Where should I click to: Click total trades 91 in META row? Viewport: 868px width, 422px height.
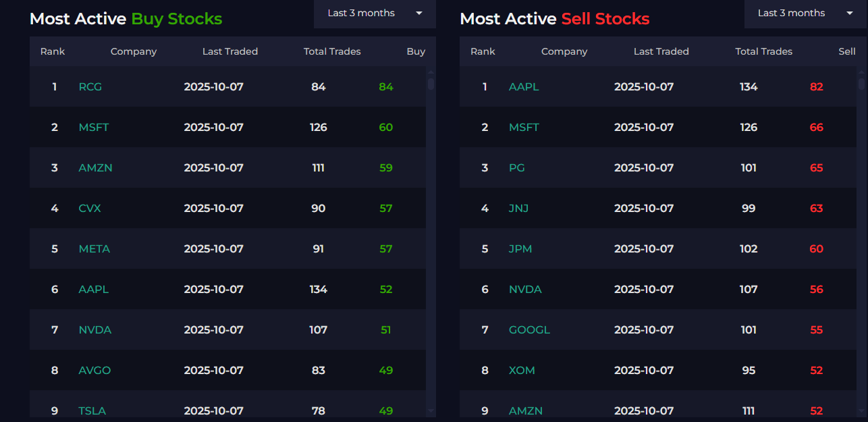pyautogui.click(x=318, y=248)
